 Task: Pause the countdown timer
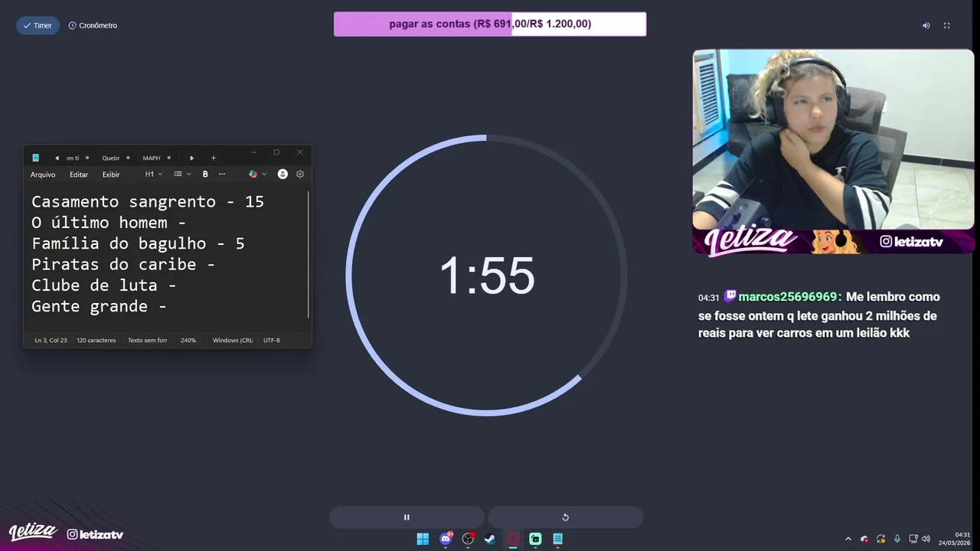[407, 517]
